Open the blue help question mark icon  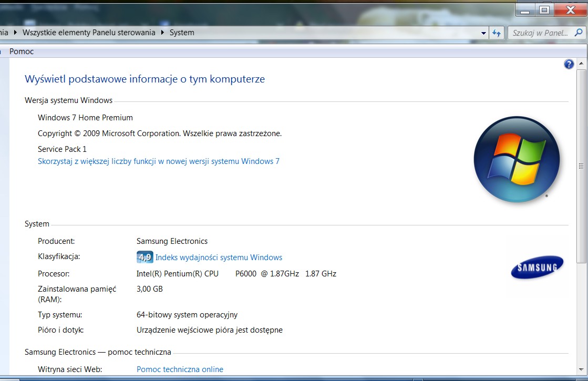coord(569,65)
